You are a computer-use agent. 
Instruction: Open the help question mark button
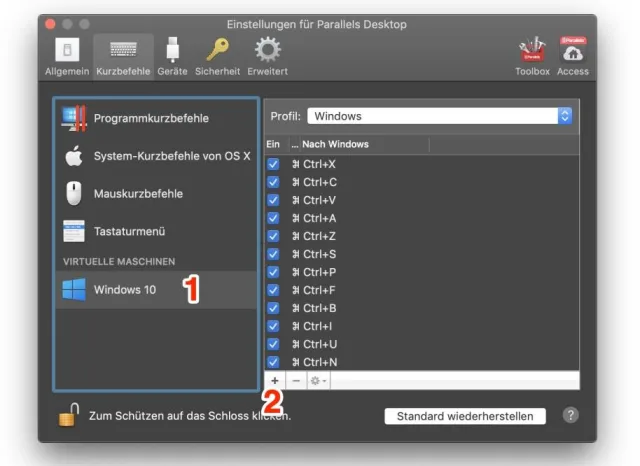(571, 415)
